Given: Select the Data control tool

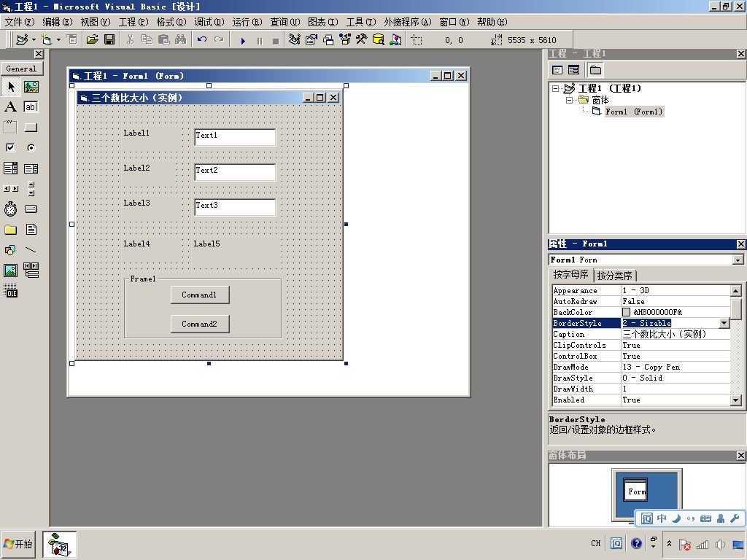Looking at the screenshot, I should tap(31, 271).
